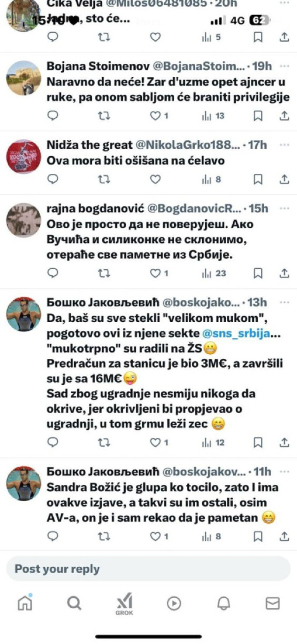The image size is (297, 644).
Task: Open the @sns_srbija mention link
Action: point(236,333)
